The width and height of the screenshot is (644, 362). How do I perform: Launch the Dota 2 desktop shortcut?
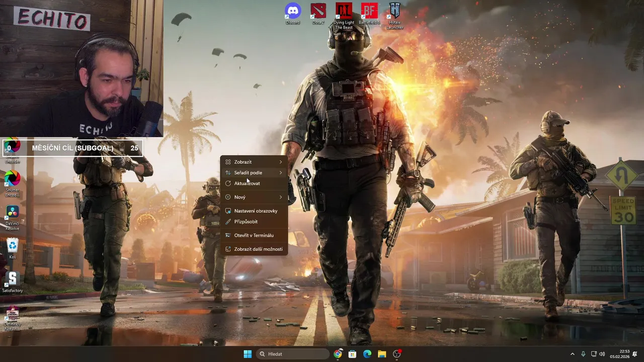(x=318, y=14)
